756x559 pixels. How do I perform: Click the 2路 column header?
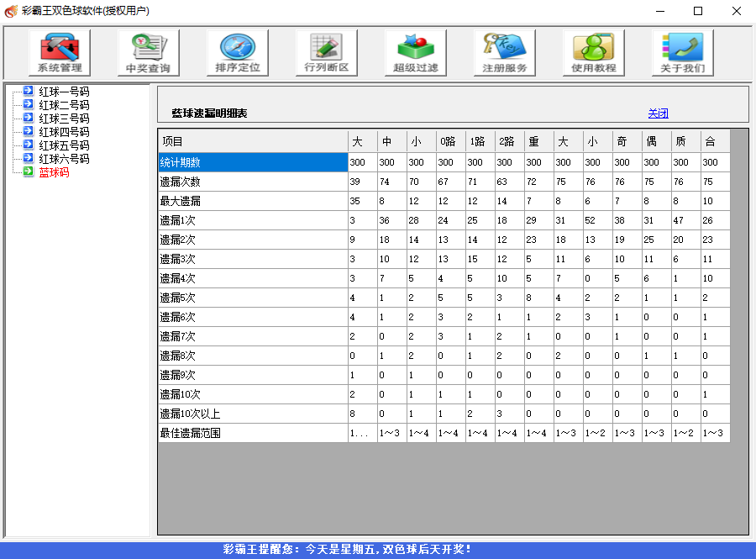point(510,141)
